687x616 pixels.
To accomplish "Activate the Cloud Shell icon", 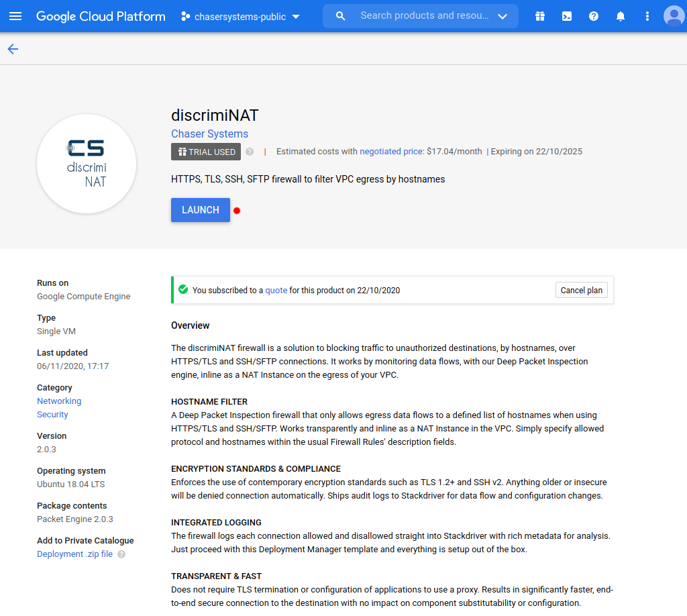I will [566, 16].
